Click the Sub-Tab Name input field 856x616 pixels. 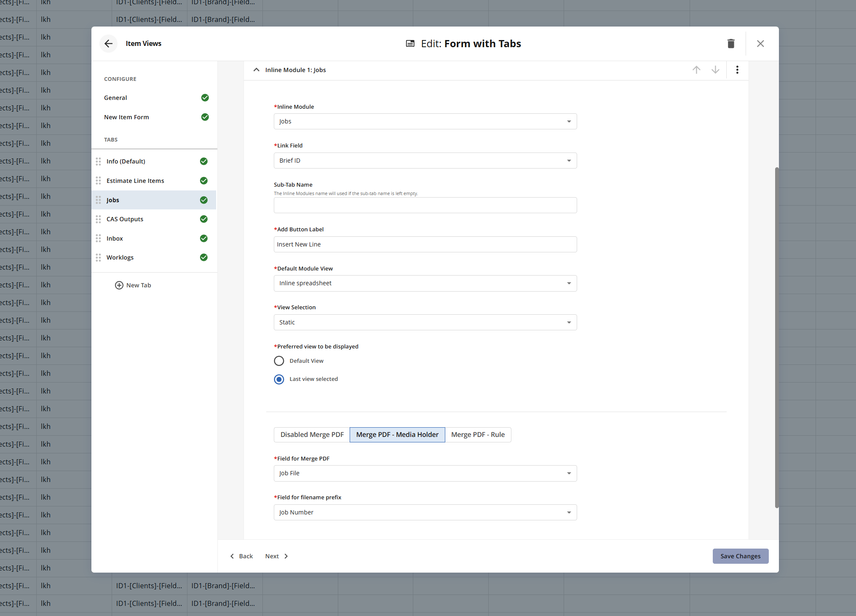(x=425, y=205)
